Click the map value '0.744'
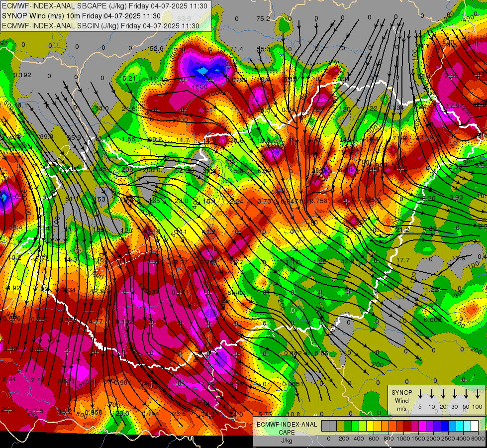This screenshot has width=487, height=448. (x=151, y=414)
